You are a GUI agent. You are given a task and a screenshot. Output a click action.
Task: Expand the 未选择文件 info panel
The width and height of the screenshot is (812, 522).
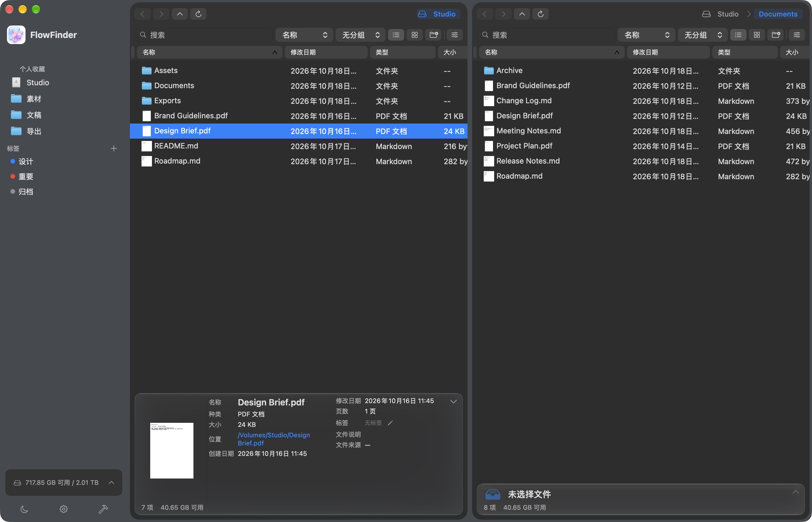pyautogui.click(x=796, y=492)
